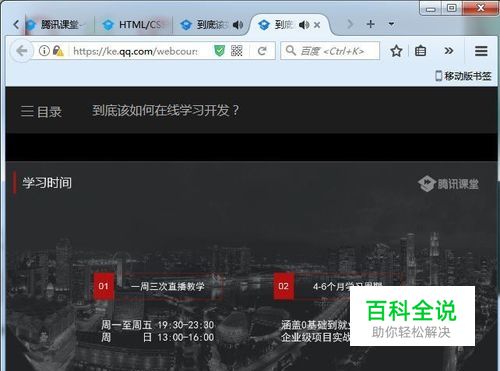Screen dimensions: 500x371
Task: Click the green shield icon
Action: tap(219, 51)
